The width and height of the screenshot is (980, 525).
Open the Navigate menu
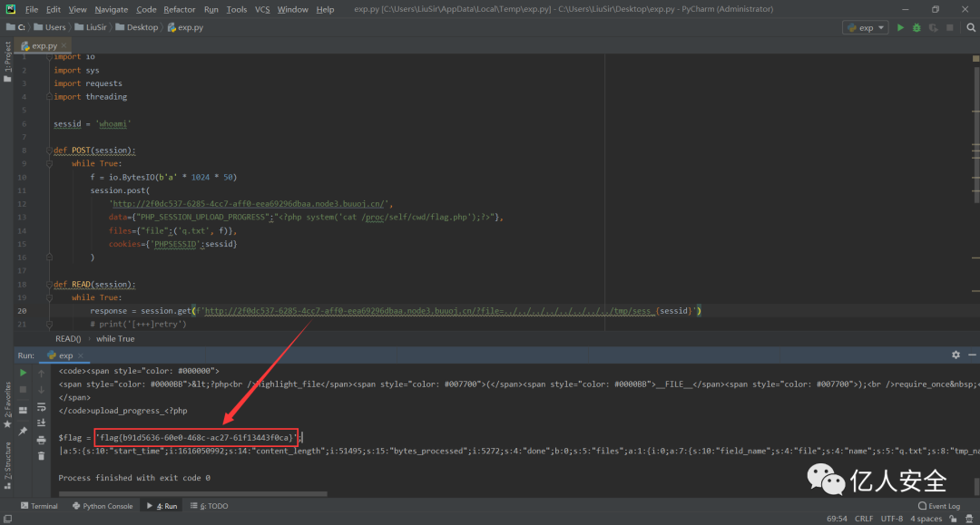point(112,9)
